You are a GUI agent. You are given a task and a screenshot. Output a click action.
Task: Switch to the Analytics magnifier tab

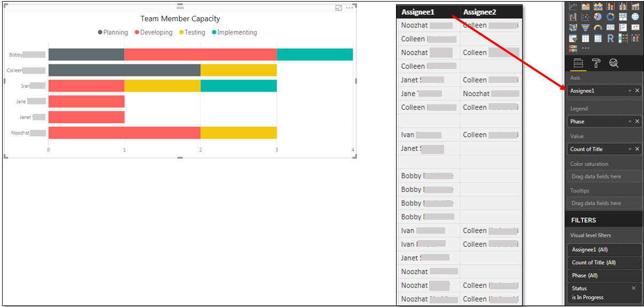pos(614,63)
